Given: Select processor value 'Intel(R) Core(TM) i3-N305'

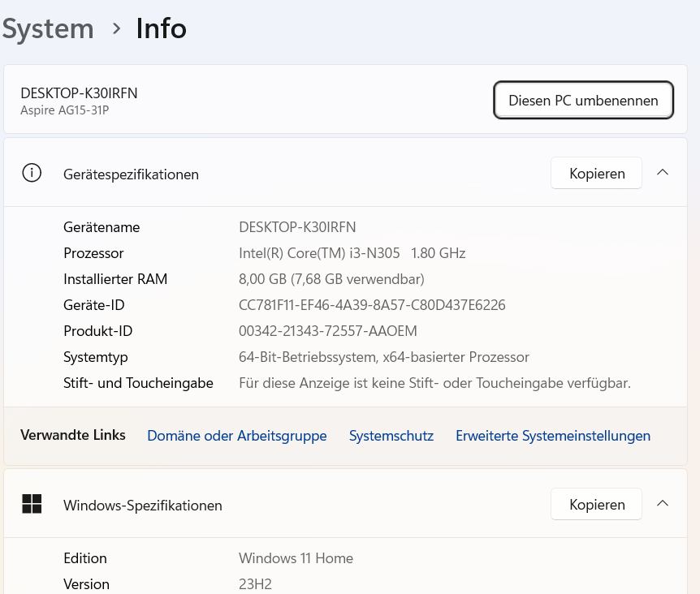Looking at the screenshot, I should click(319, 253).
